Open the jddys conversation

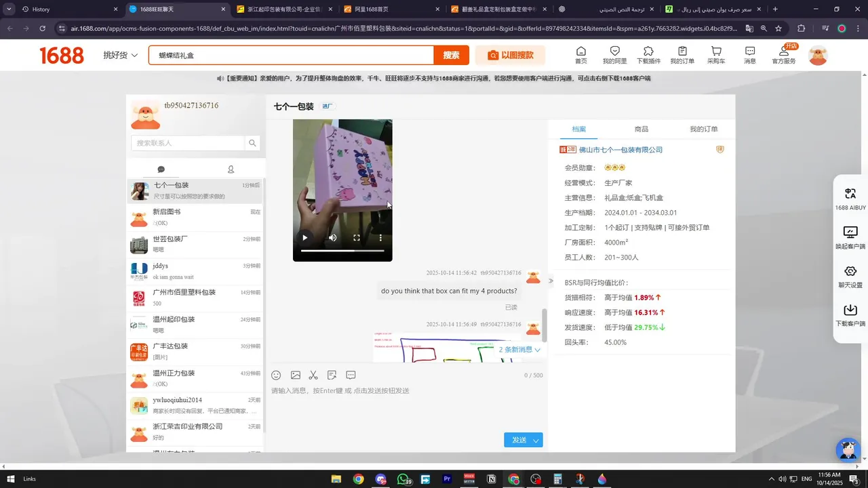pos(195,271)
